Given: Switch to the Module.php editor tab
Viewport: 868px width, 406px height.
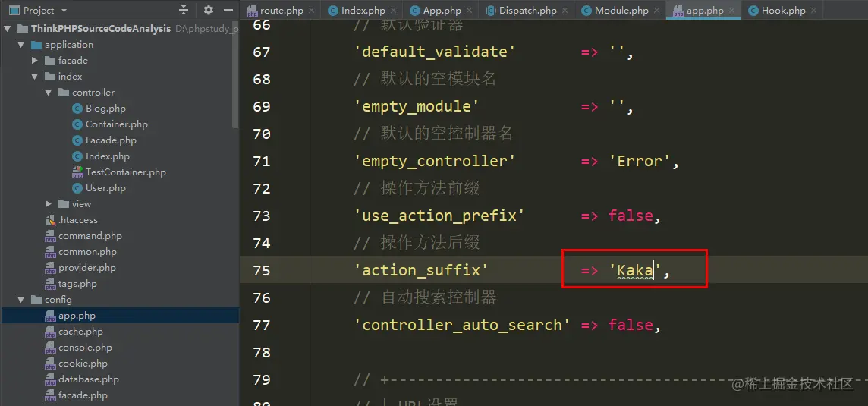Looking at the screenshot, I should tap(621, 11).
